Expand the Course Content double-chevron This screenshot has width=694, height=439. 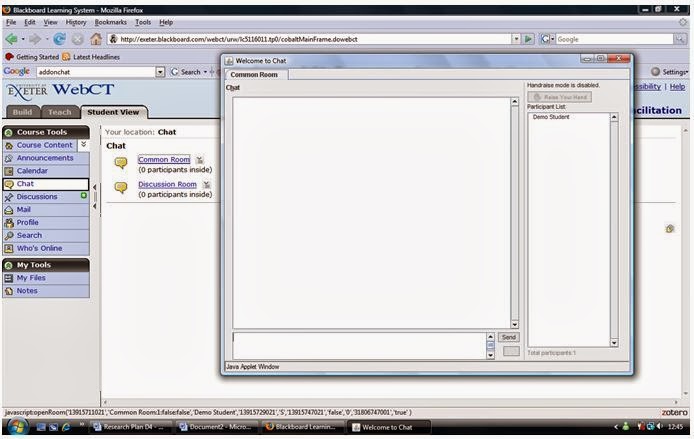point(83,144)
